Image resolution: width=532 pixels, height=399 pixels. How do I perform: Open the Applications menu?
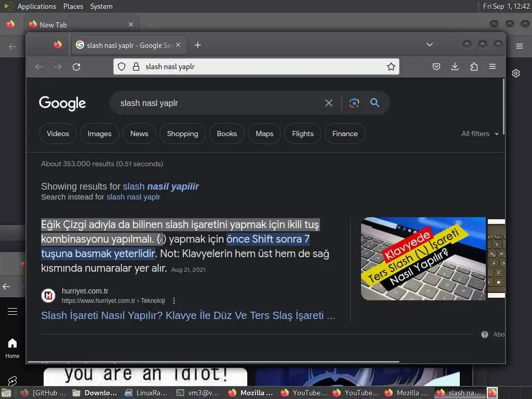(x=37, y=6)
